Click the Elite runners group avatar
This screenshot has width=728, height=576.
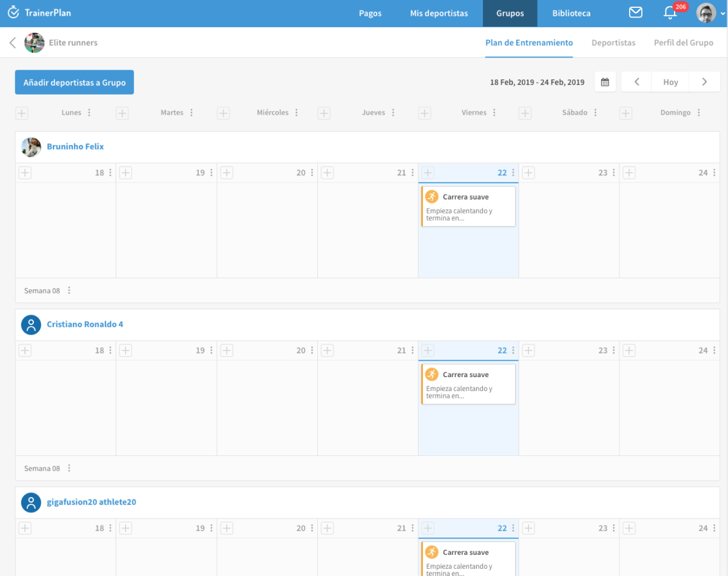(34, 42)
